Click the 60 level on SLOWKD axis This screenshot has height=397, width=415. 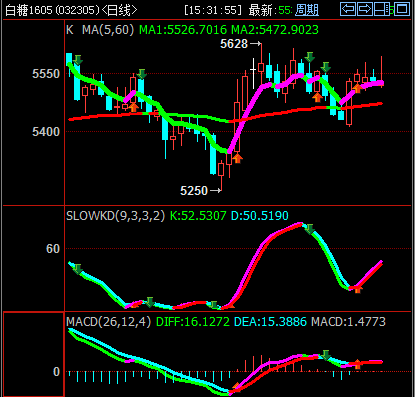(53, 249)
